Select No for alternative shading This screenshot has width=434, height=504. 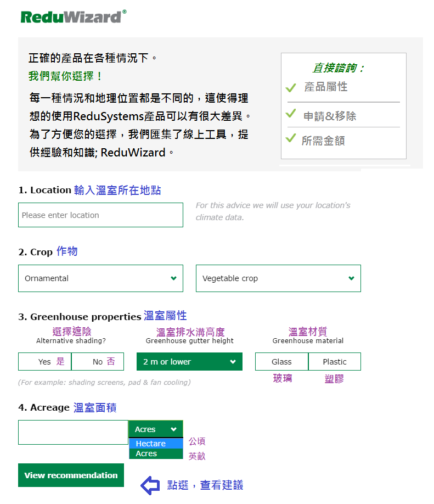click(98, 362)
